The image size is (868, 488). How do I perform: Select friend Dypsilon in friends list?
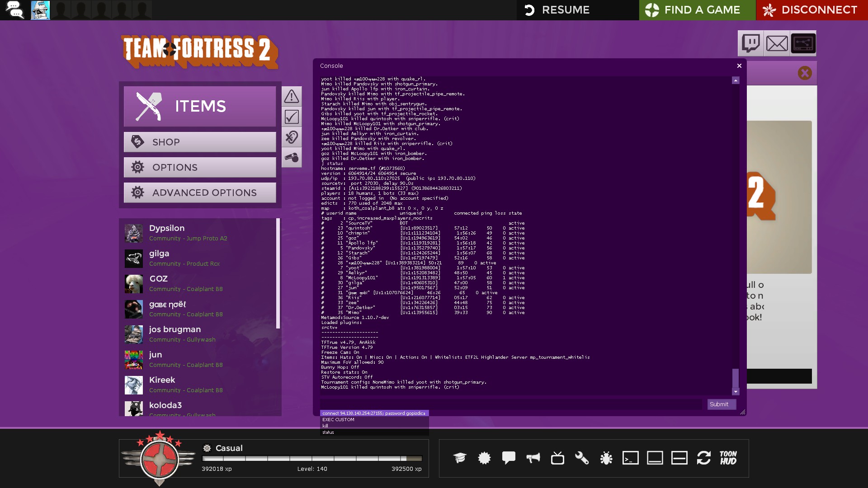pyautogui.click(x=199, y=233)
